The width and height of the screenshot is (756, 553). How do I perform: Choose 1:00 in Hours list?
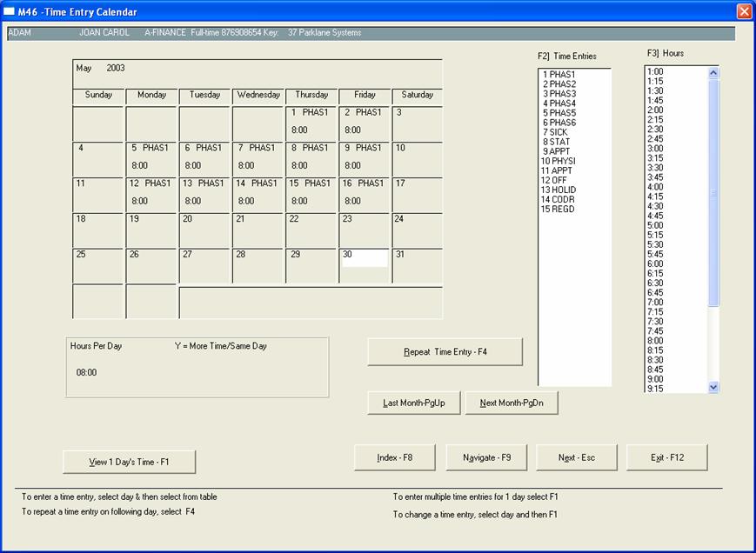(x=655, y=72)
